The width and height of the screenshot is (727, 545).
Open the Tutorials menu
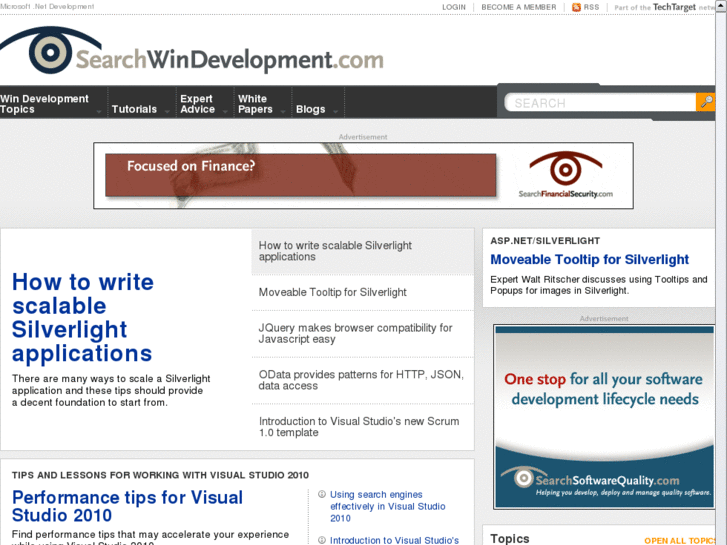click(x=134, y=109)
